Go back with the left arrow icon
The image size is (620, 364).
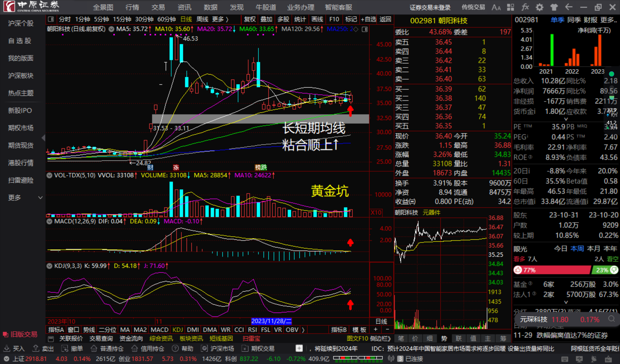coord(569,7)
